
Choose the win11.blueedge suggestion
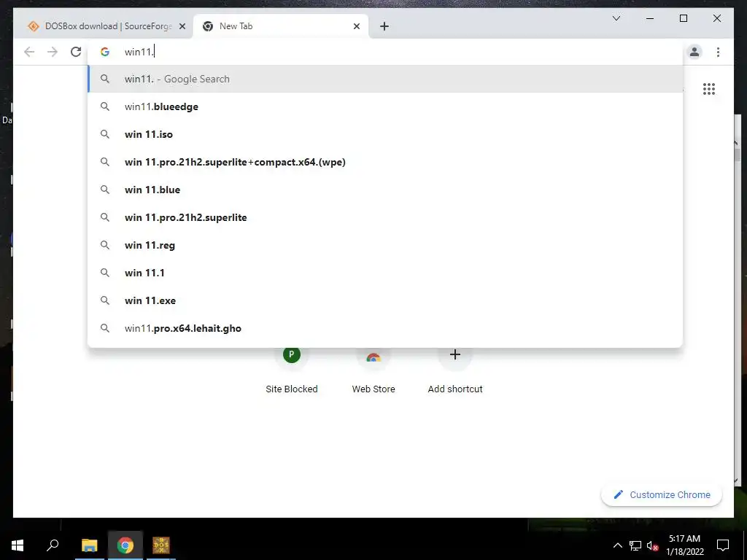tap(385, 106)
